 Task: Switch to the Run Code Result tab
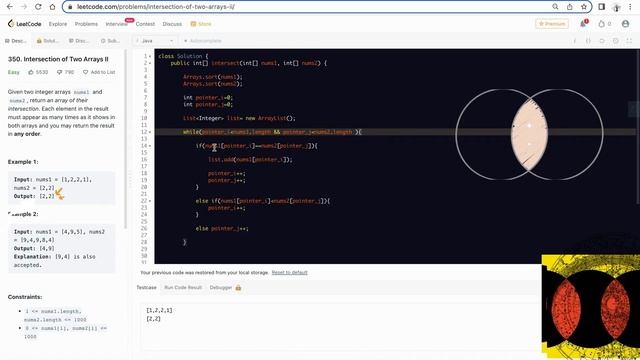pyautogui.click(x=183, y=288)
